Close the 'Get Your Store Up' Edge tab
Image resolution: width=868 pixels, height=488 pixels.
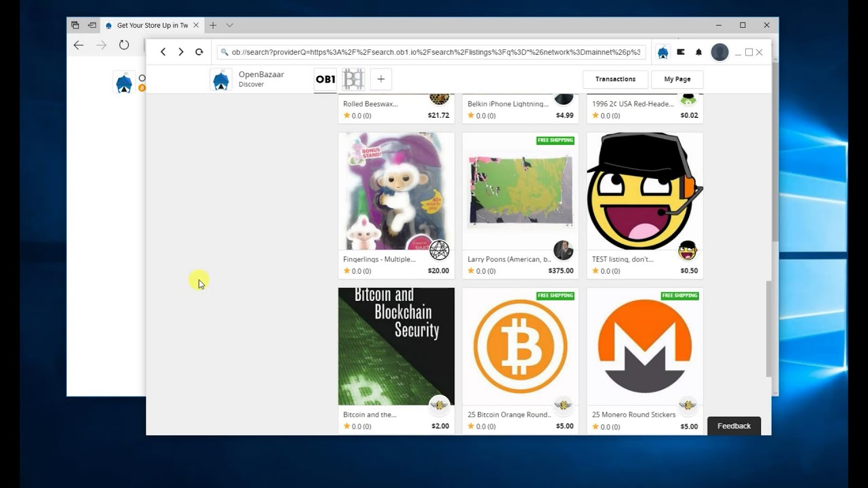tap(196, 25)
